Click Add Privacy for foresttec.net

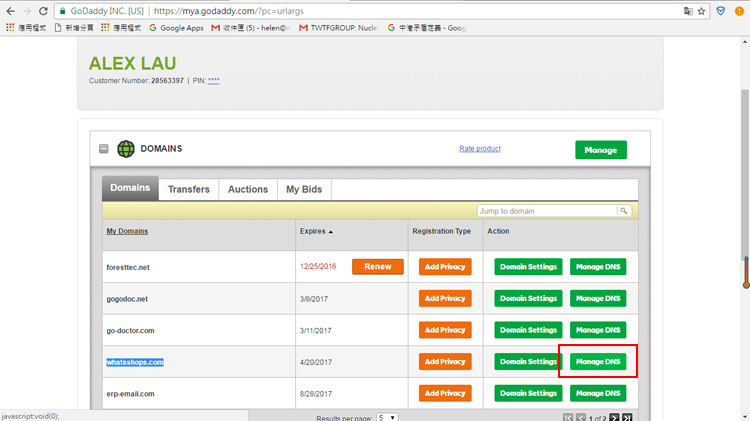click(445, 266)
